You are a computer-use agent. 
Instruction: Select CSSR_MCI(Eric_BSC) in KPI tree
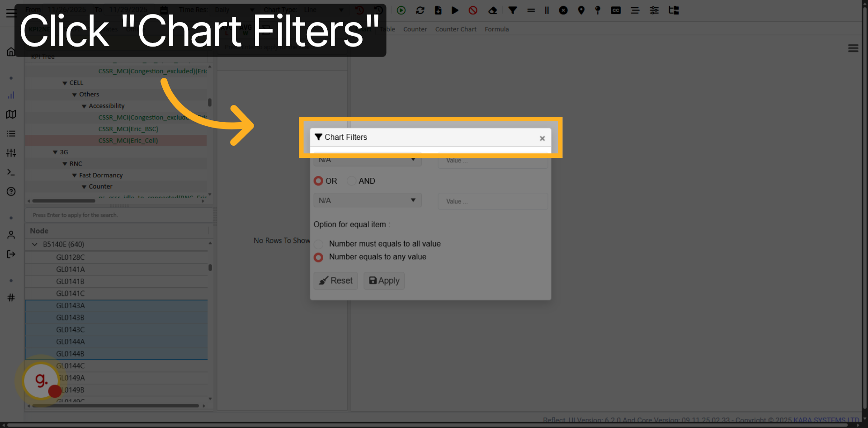[x=128, y=129]
